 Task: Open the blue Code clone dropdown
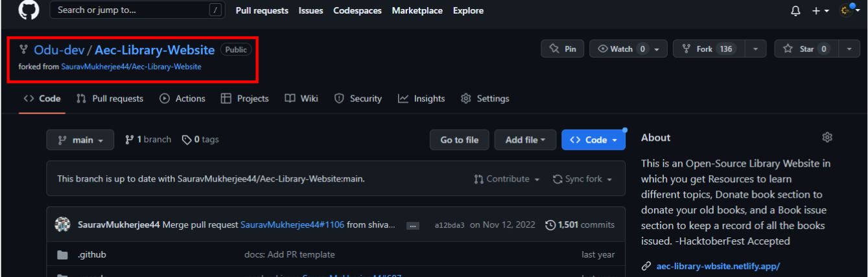pyautogui.click(x=594, y=139)
